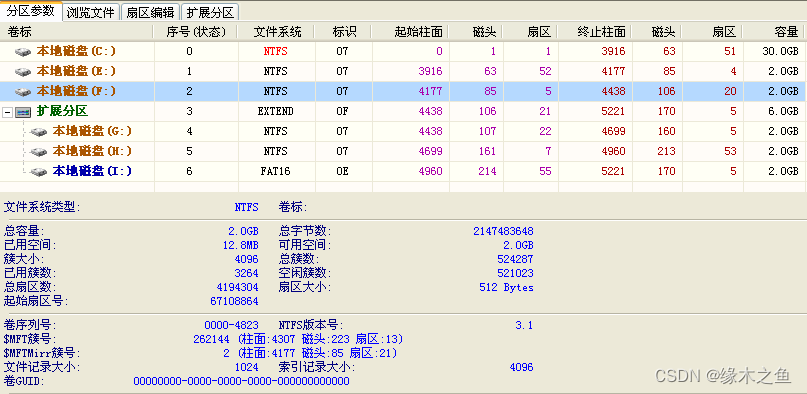
Task: Click the NTFS version value 3.1
Action: coord(524,325)
